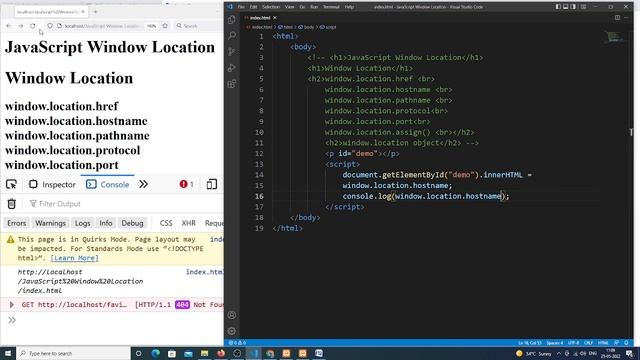The width and height of the screenshot is (640, 360).
Task: Click the customize layout icon in VS Code
Action: pos(583,7)
